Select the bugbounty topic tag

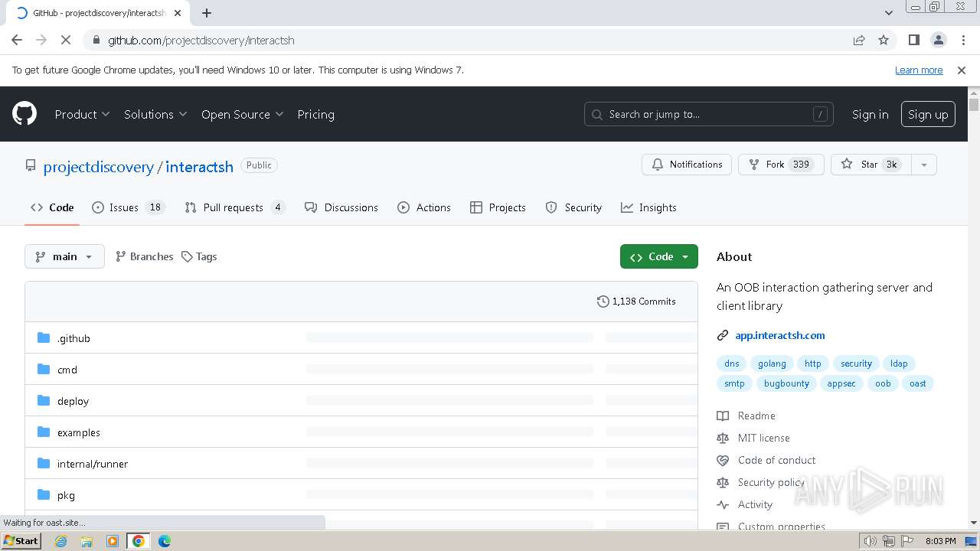click(x=786, y=383)
